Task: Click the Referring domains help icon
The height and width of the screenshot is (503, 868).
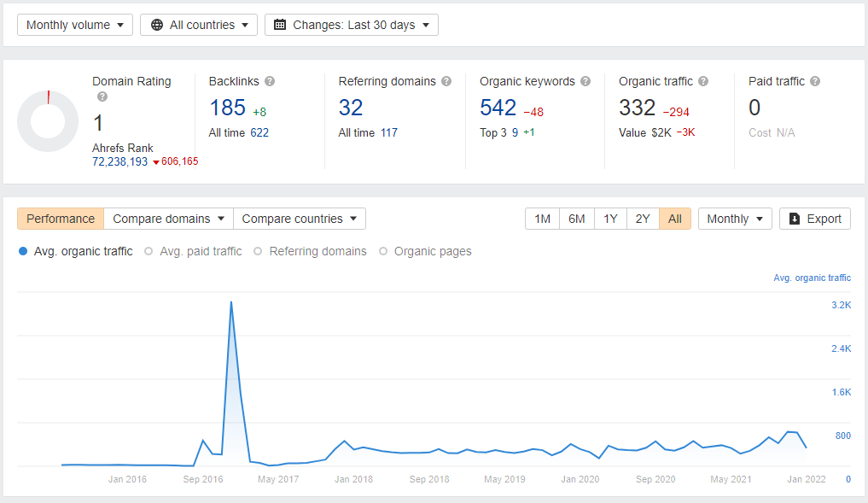Action: 446,81
